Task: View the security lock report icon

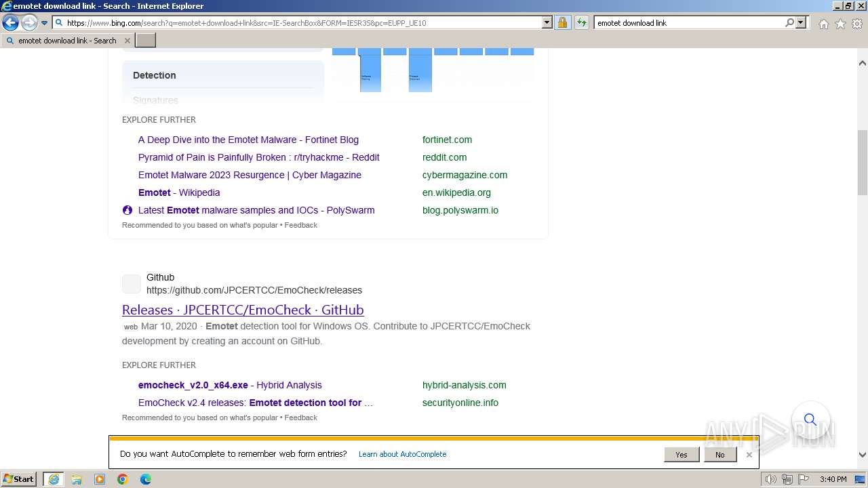Action: 562,22
